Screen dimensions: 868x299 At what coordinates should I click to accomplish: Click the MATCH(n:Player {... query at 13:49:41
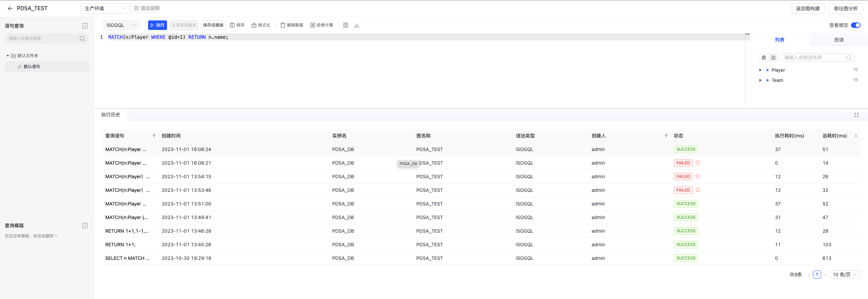[127, 217]
